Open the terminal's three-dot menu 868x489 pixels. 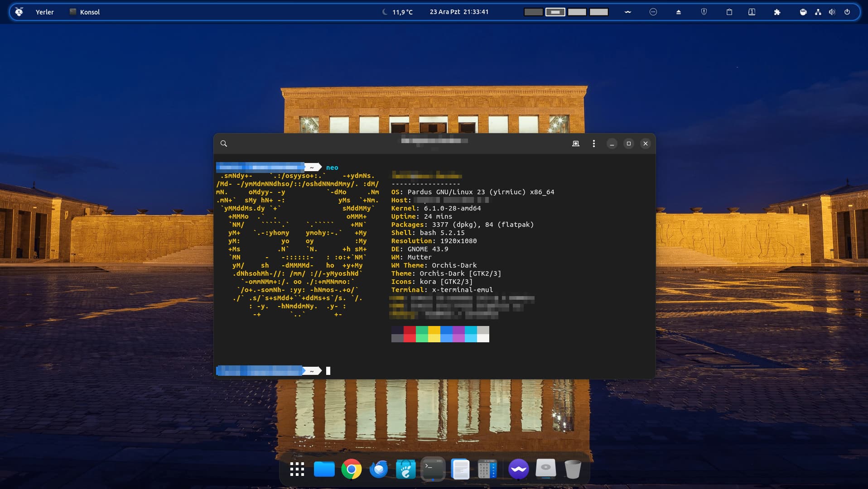click(x=593, y=144)
